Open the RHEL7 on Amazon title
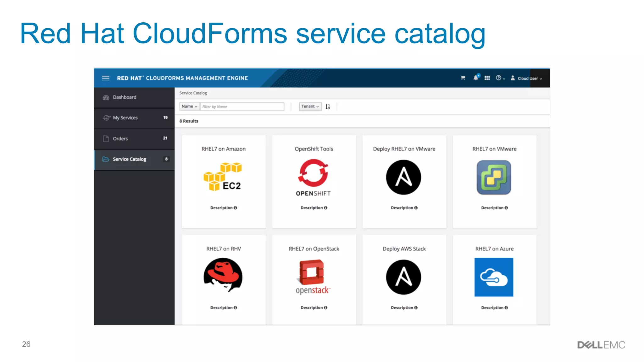The width and height of the screenshot is (644, 362). point(224,149)
